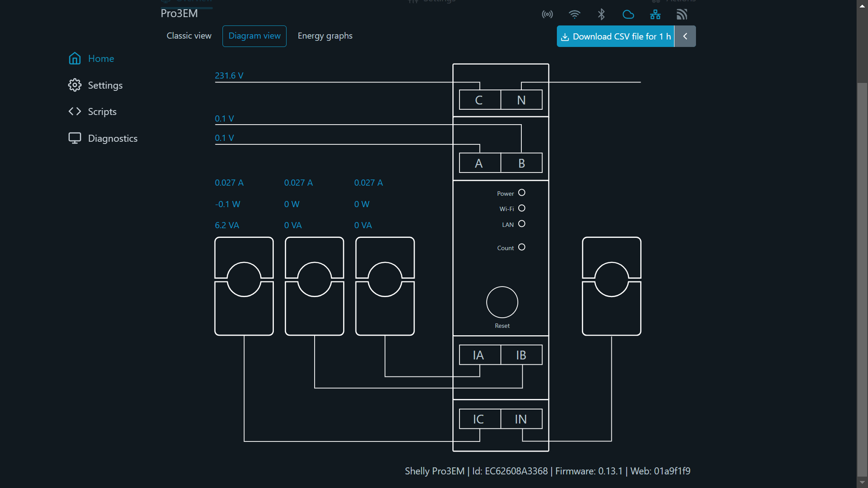868x488 pixels.
Task: Collapse the Download CSV panel chevron
Action: [685, 36]
